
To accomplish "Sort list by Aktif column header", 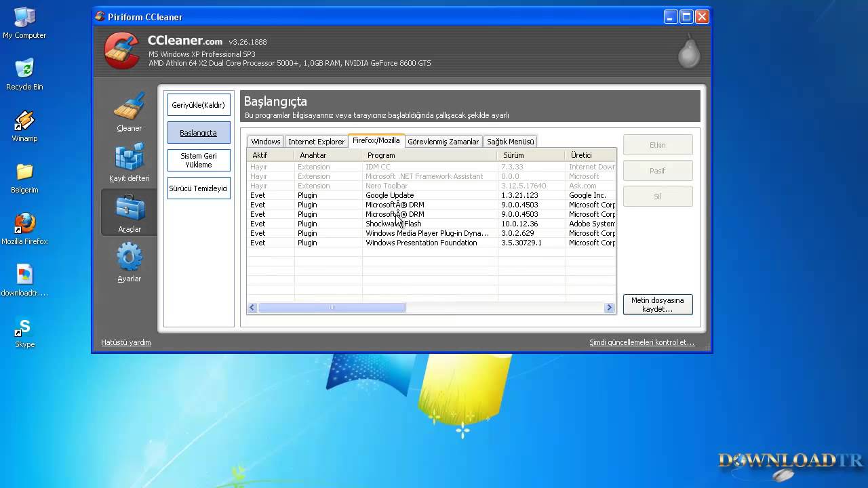I will (x=271, y=155).
